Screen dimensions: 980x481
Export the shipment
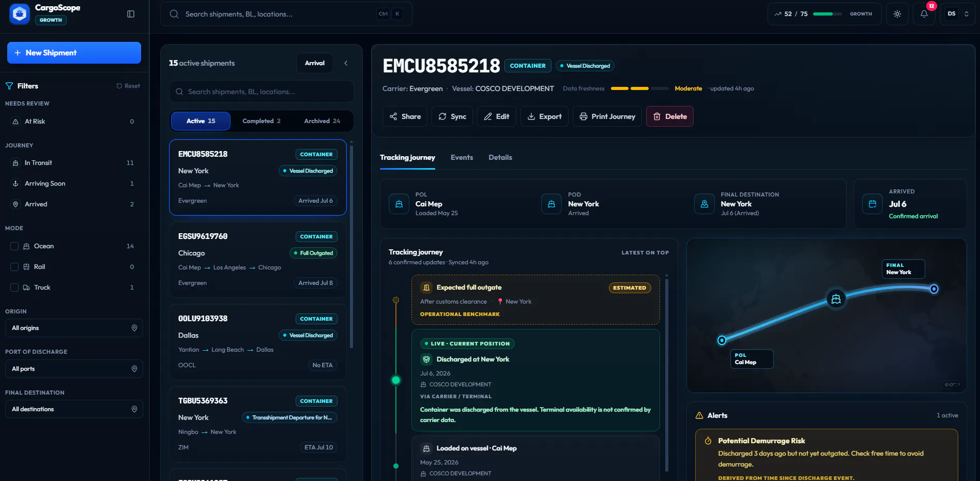point(544,116)
